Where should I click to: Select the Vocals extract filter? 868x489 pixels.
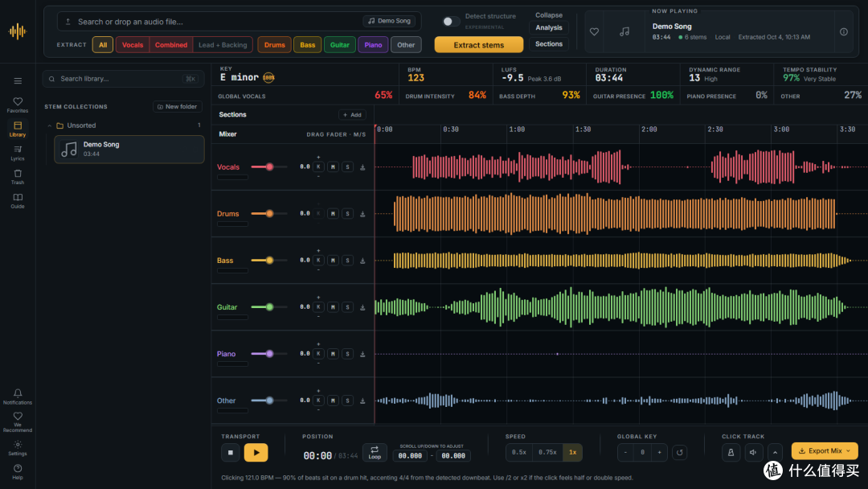pyautogui.click(x=133, y=45)
